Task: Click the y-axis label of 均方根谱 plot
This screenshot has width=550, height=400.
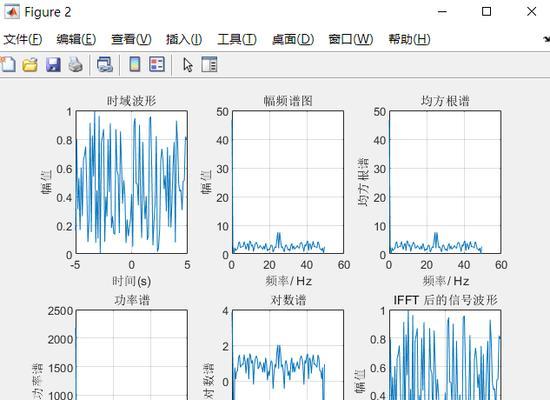Action: click(363, 182)
